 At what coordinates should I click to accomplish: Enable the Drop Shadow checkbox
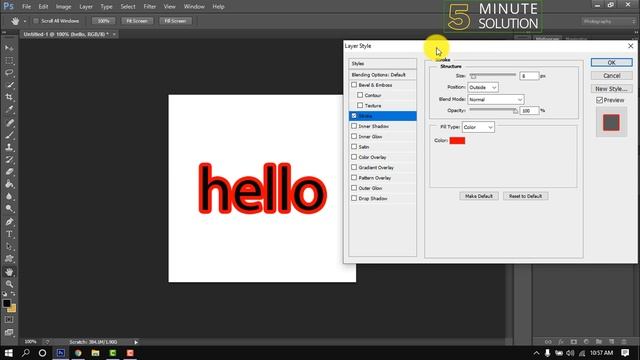354,198
